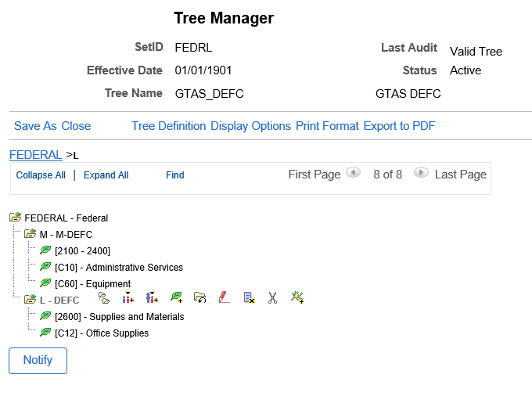532x396 pixels.
Task: Click the Edit Data pencil icon
Action: (x=225, y=297)
